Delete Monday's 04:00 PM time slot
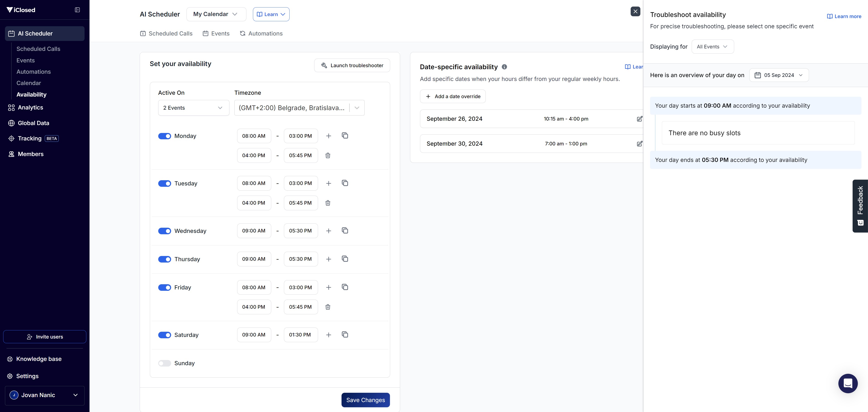Viewport: 868px width, 412px height. 328,155
